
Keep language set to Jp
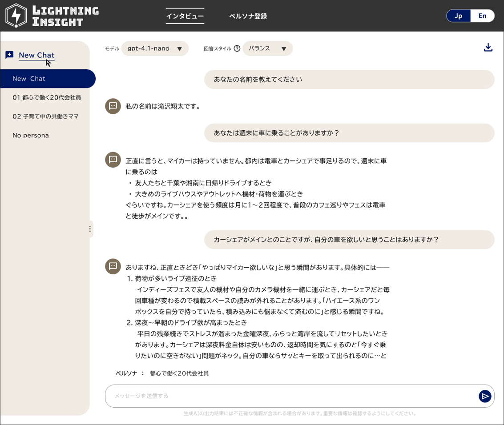[459, 16]
